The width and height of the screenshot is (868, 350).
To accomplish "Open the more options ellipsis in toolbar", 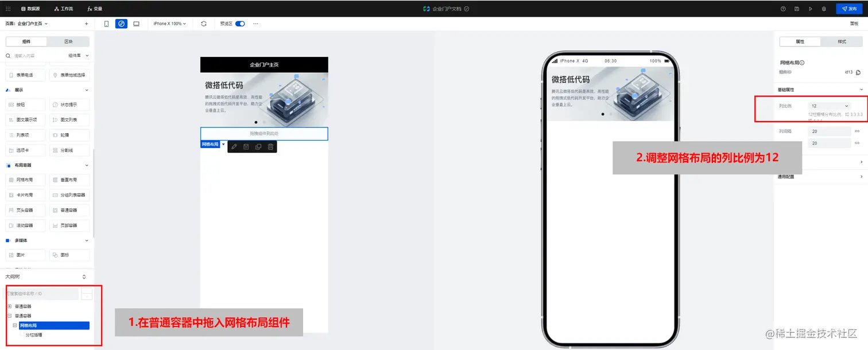I will (x=255, y=24).
